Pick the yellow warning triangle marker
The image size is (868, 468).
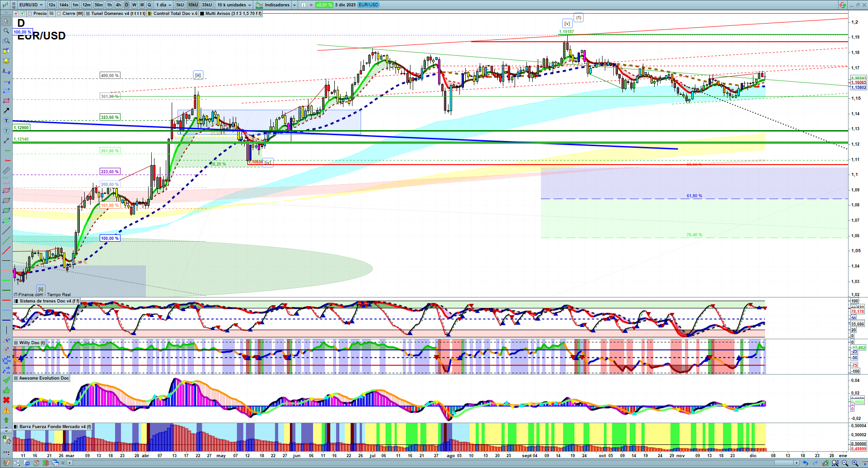6,410
